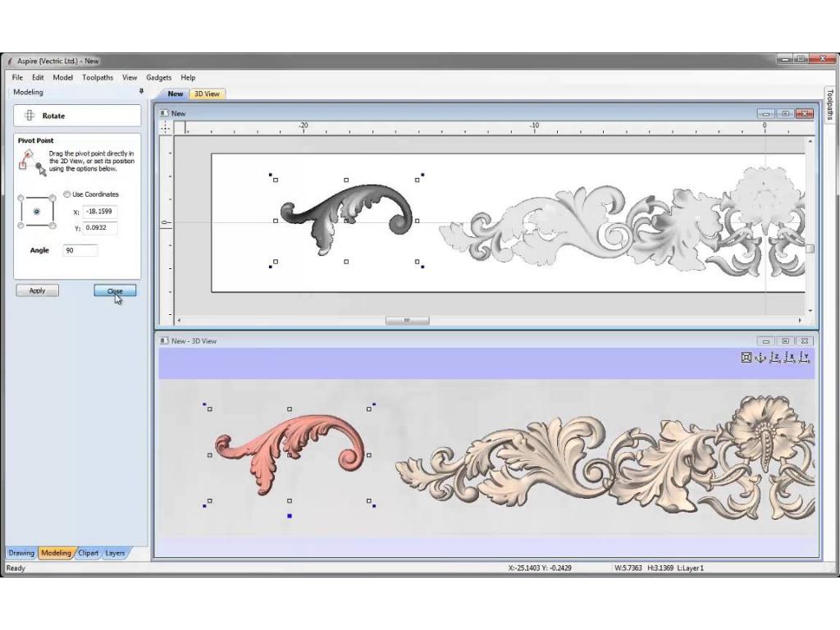Select the top-left corner pivot radio button

coord(21,198)
